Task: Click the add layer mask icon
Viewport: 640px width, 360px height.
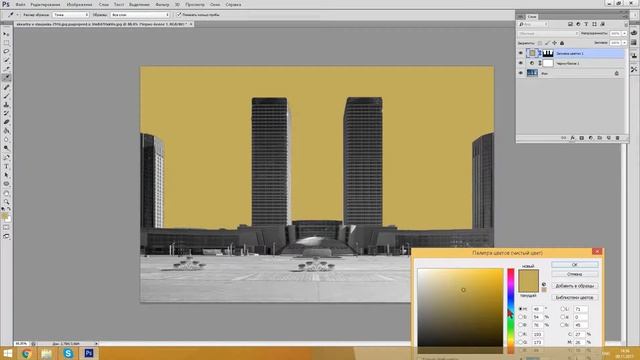Action: [582, 138]
